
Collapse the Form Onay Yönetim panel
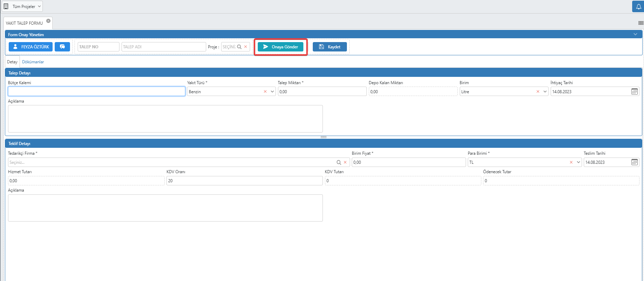coord(635,34)
